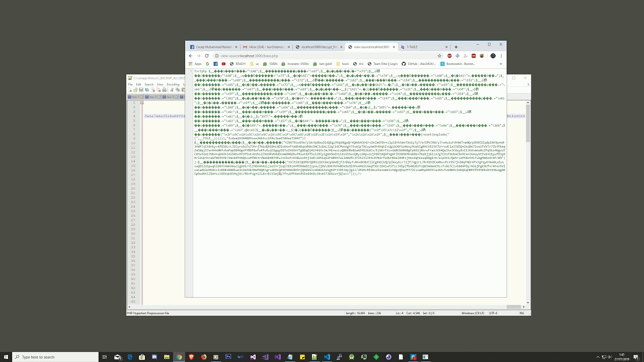644x362 pixels.
Task: Open the YouTube bookmark icon
Action: (223, 64)
